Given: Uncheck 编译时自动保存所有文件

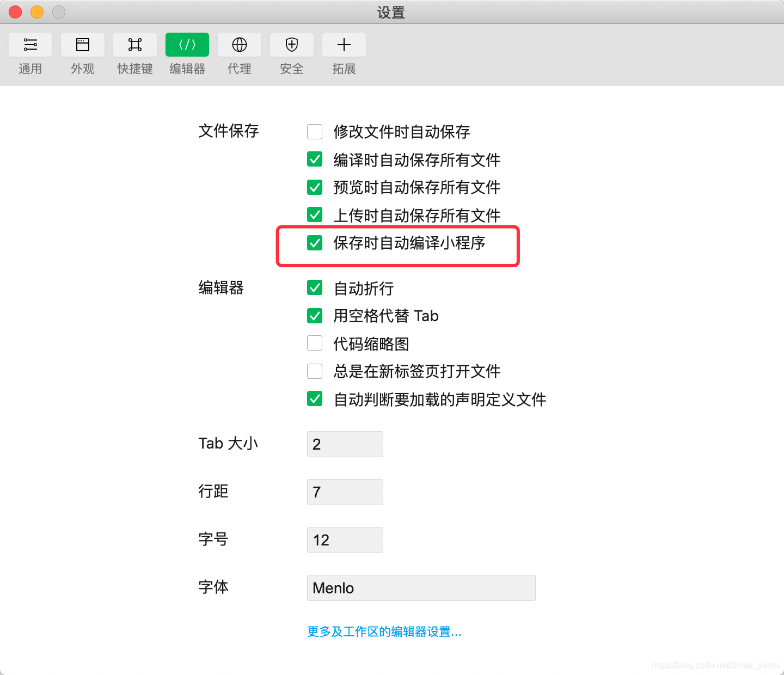Looking at the screenshot, I should pyautogui.click(x=315, y=159).
